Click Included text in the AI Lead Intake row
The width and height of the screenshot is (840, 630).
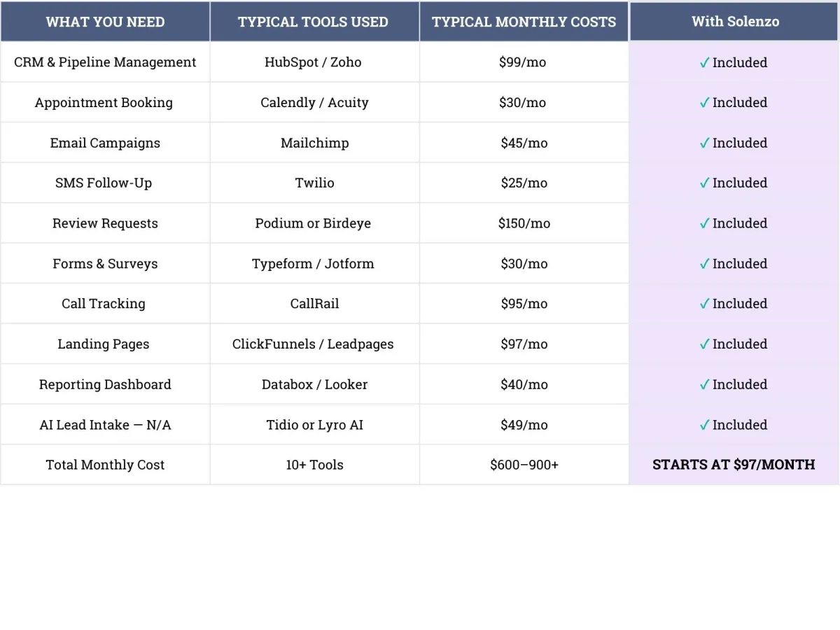(740, 425)
